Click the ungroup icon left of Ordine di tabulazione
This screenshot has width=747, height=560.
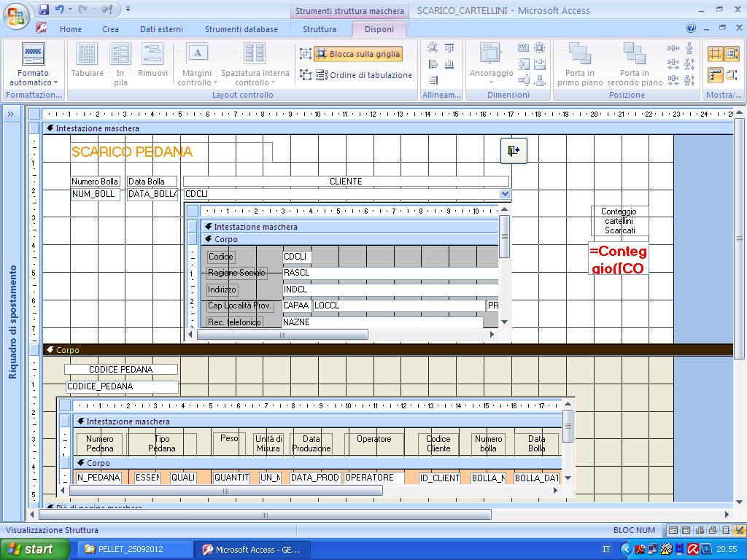[x=306, y=75]
